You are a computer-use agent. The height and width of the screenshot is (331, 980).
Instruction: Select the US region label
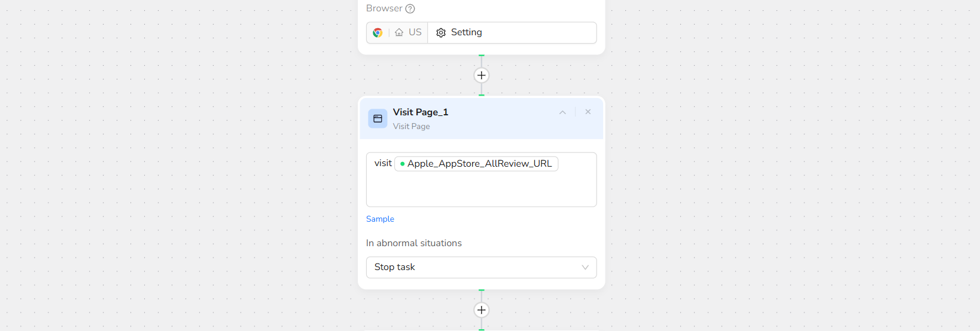(415, 32)
